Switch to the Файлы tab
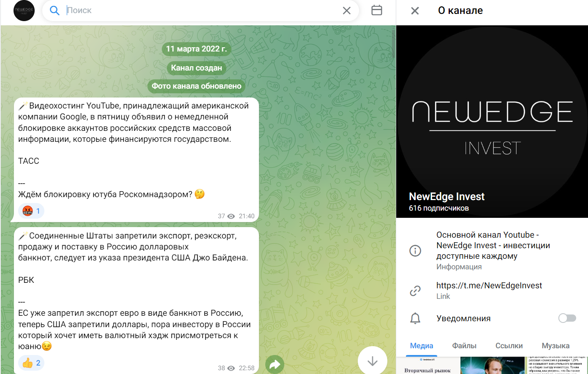The image size is (588, 374). click(464, 345)
